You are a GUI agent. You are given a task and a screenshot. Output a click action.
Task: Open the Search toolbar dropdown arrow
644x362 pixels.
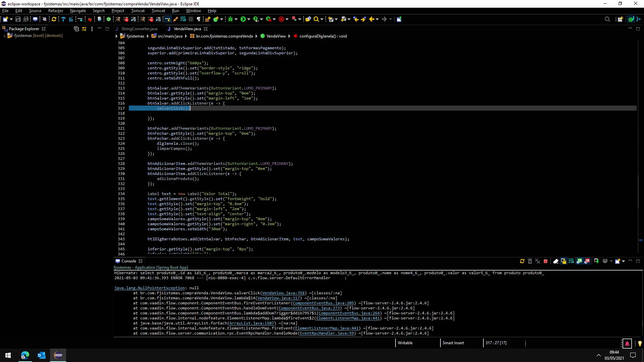click(322, 19)
